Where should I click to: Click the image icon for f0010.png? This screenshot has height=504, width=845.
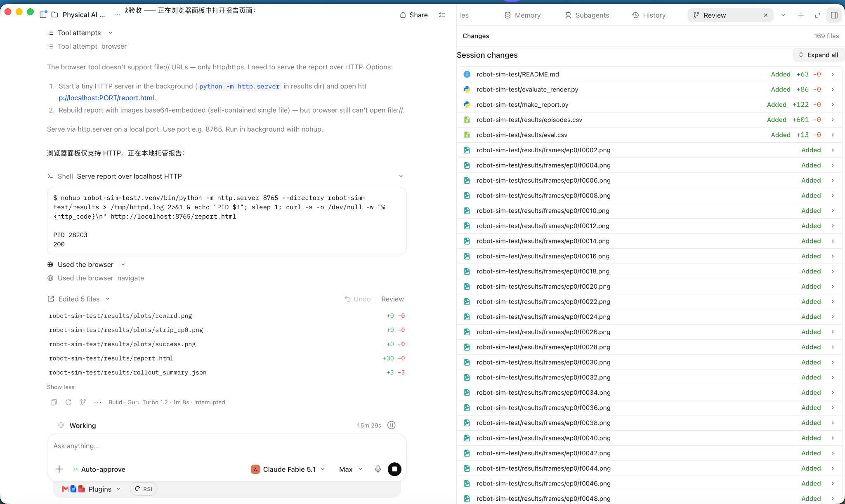pos(467,211)
